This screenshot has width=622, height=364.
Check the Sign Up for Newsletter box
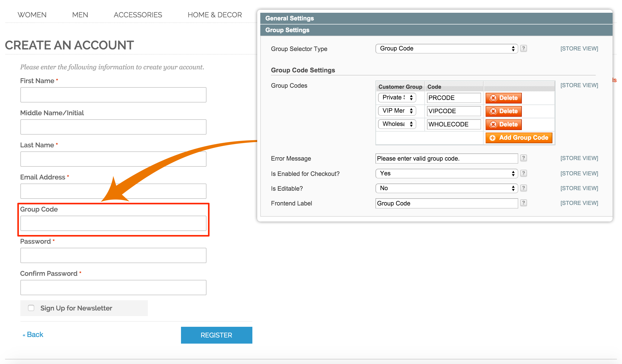coord(31,308)
